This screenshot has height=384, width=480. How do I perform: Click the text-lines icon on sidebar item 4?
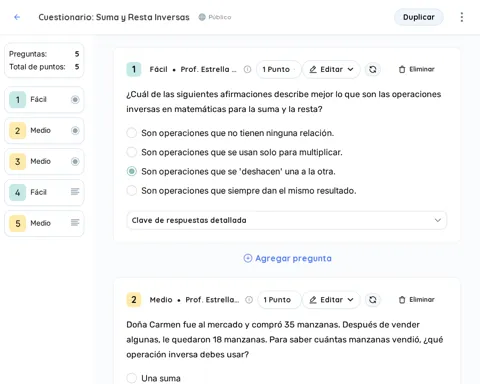tap(75, 192)
